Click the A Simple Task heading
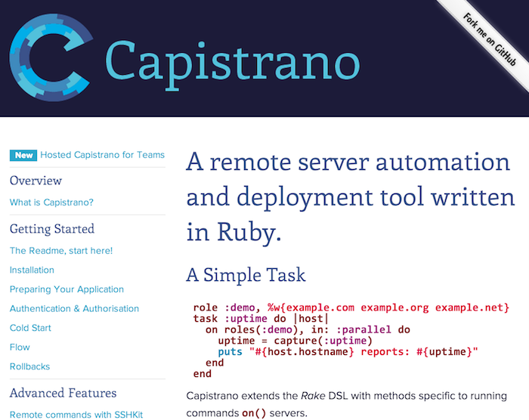Screen dimensions: 529x420 [246, 275]
